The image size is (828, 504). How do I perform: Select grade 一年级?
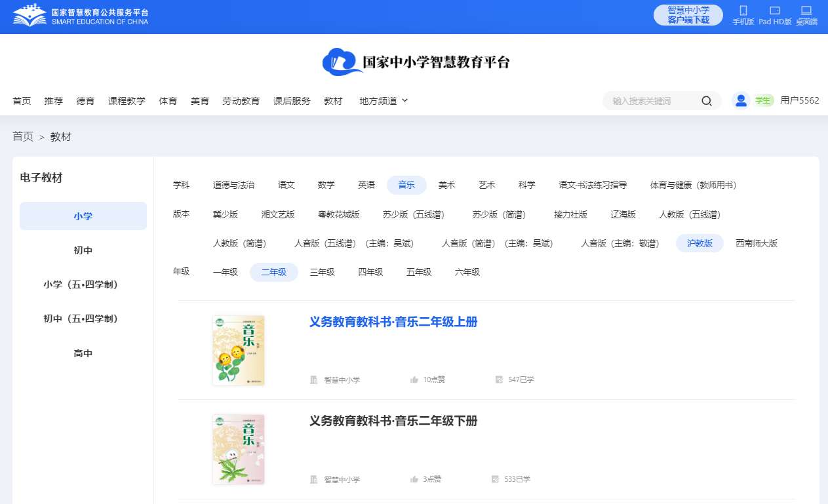226,272
